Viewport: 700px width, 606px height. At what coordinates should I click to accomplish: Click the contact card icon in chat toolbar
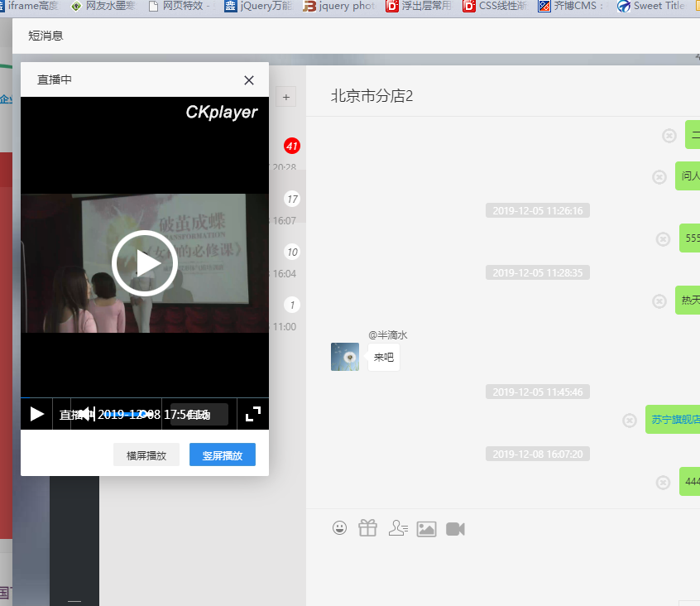(x=397, y=528)
